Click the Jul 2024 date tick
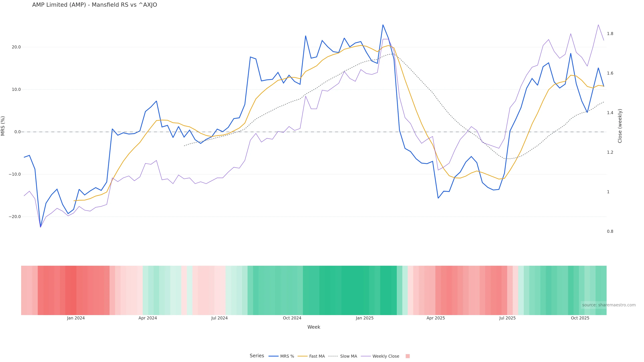 [219, 318]
